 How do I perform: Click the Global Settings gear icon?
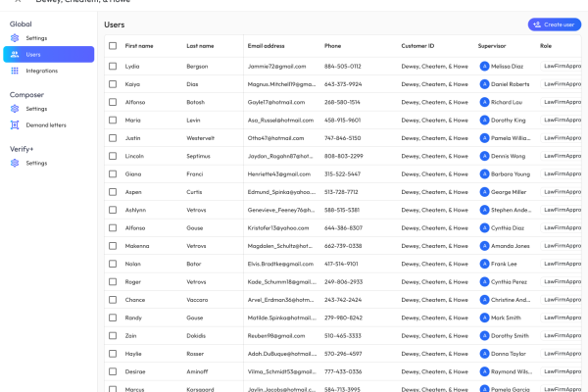[x=15, y=38]
